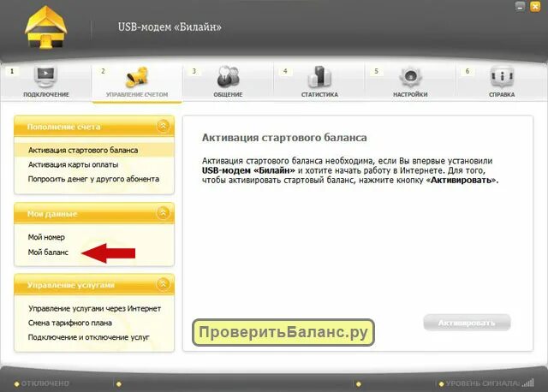The width and height of the screenshot is (548, 392).
Task: Open Активация карты оплаты
Action: pos(73,164)
